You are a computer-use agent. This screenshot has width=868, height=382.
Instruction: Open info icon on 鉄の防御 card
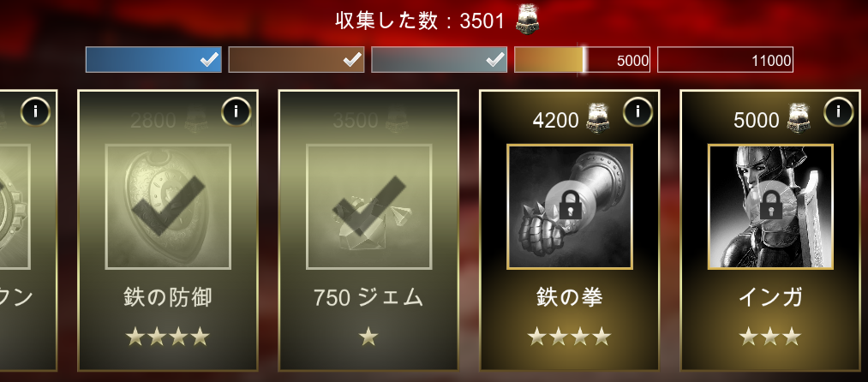236,112
